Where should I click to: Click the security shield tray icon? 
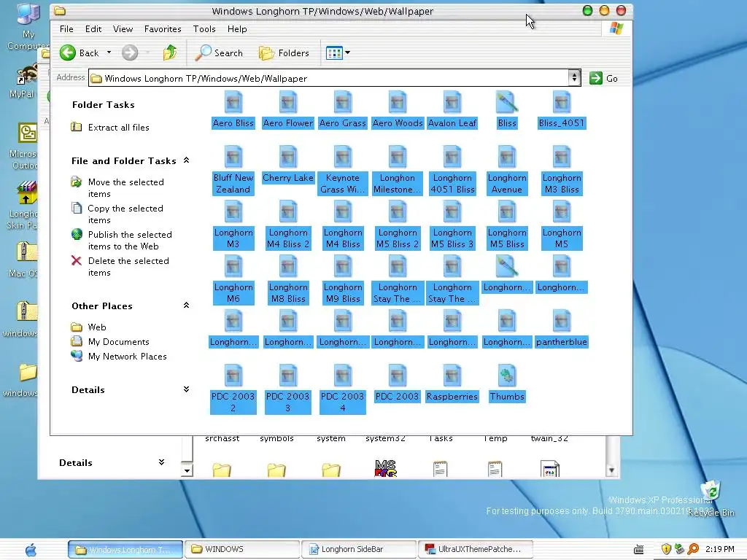tap(666, 549)
